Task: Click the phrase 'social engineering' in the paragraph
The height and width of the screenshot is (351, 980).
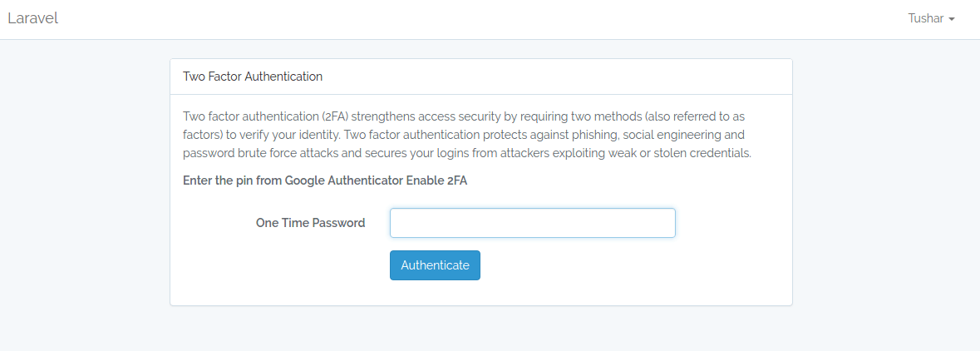Action: click(x=673, y=134)
